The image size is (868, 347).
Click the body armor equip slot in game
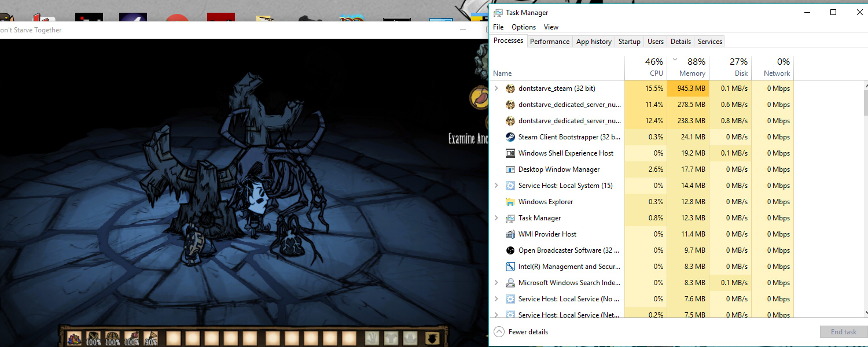point(392,338)
